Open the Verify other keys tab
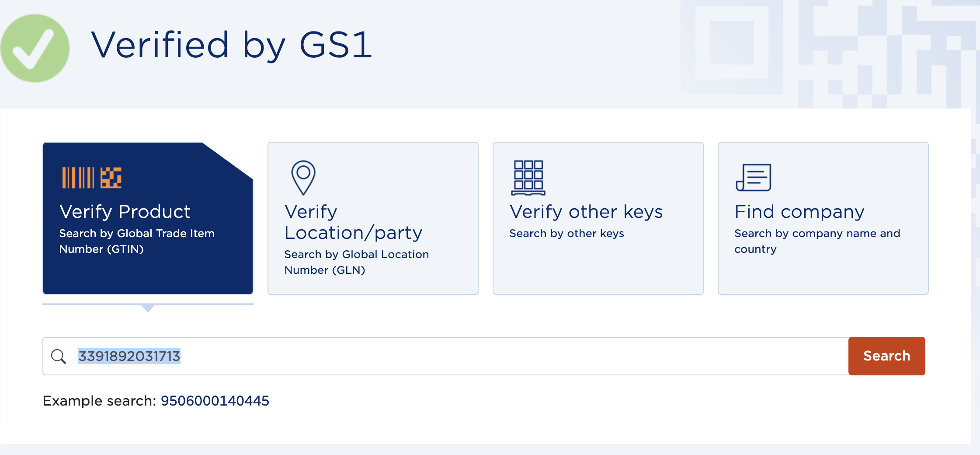This screenshot has height=455, width=980. point(598,218)
